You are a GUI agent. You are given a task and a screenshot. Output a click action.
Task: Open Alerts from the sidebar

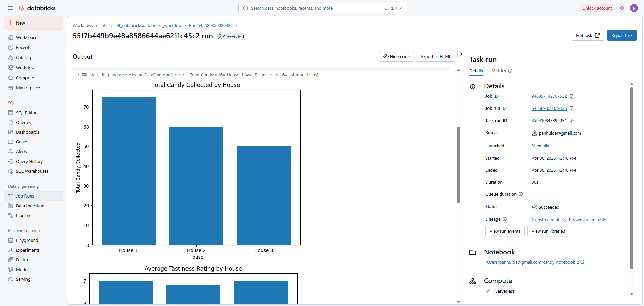(x=34, y=151)
